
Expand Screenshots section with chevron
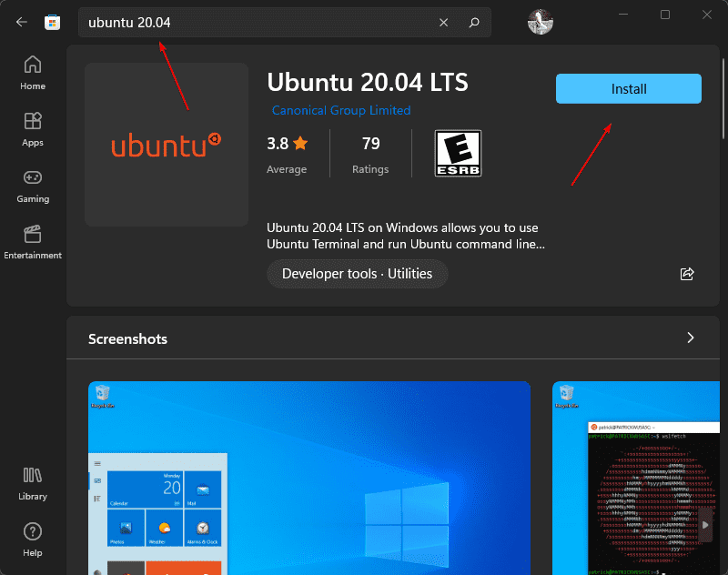point(691,338)
